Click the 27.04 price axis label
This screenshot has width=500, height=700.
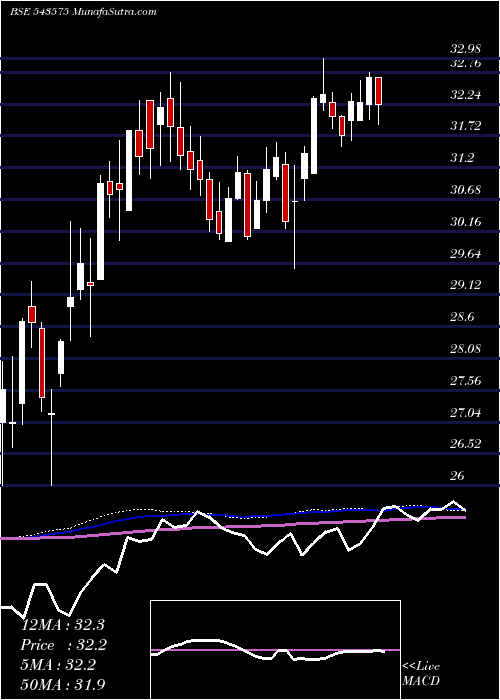point(466,412)
